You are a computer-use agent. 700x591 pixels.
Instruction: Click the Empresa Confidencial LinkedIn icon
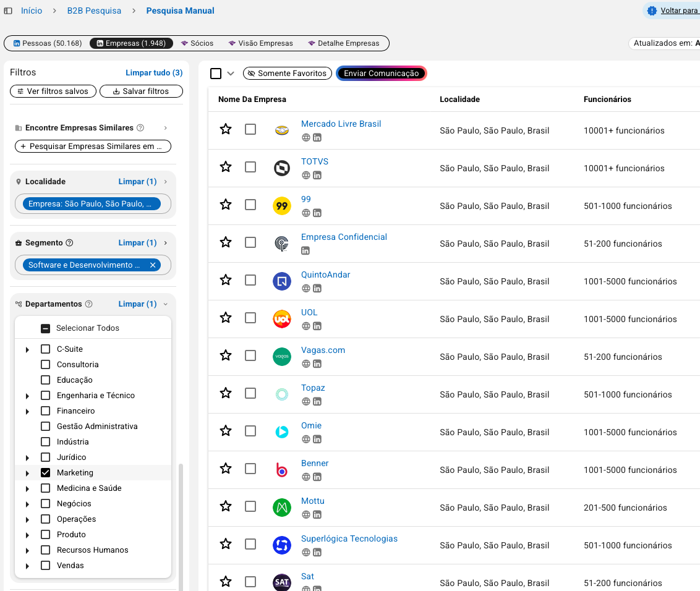click(305, 251)
